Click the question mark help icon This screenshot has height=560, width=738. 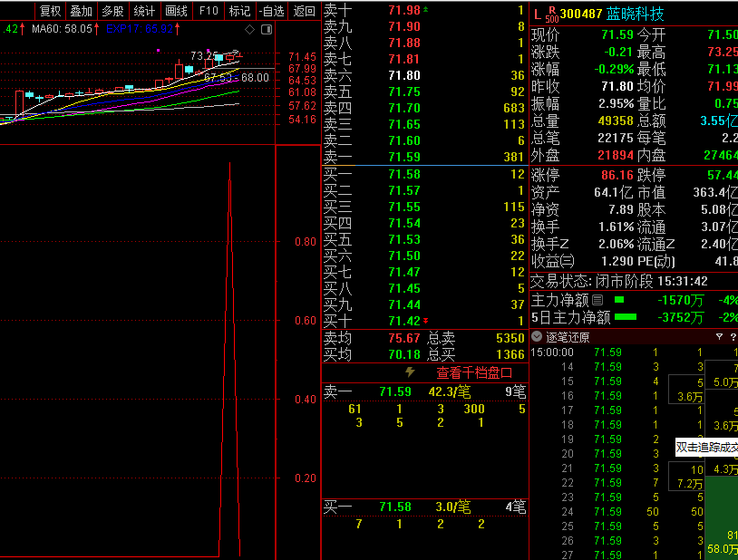coord(733,337)
